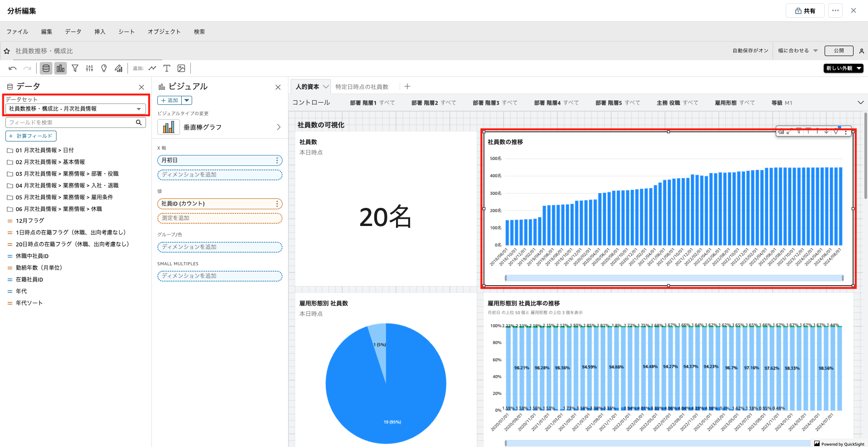Viewport: 868px width, 447px height.
Task: Add a line chart visual from toolbar
Action: point(152,68)
